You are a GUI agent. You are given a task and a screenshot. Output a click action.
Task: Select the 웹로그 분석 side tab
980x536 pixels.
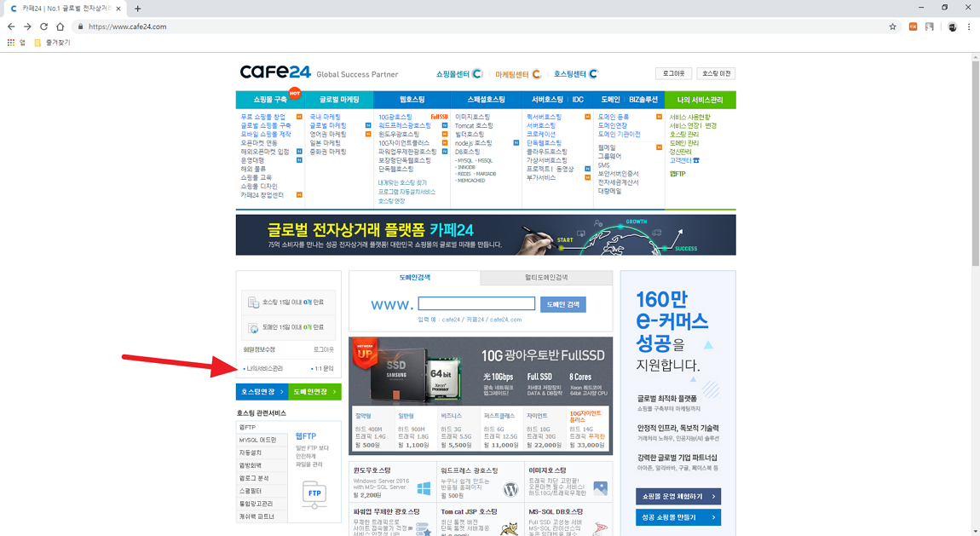[262, 478]
